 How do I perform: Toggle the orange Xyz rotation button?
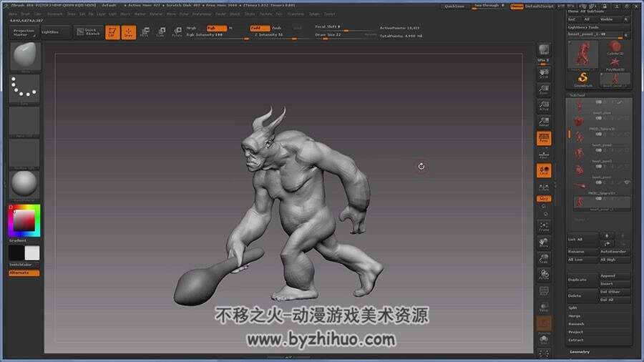[x=544, y=199]
